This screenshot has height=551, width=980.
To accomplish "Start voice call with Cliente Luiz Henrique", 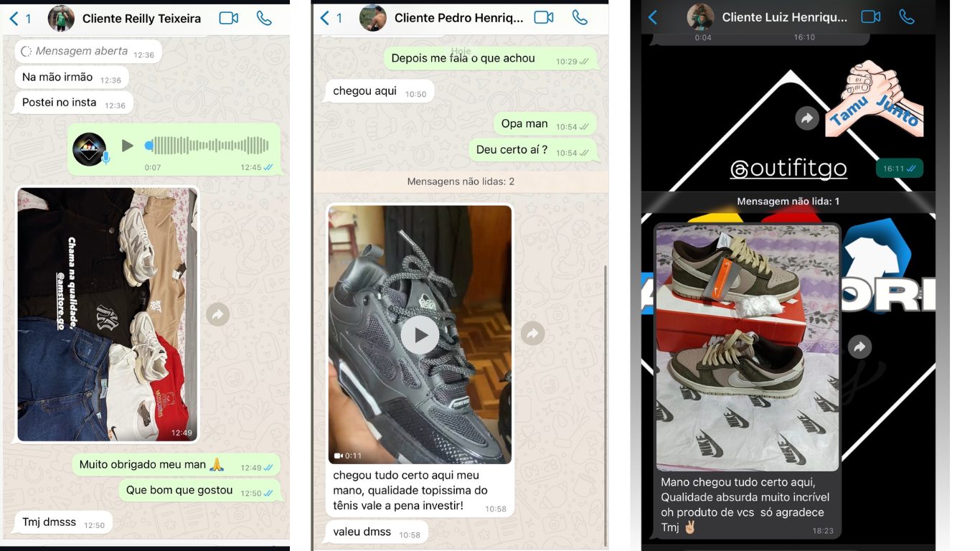I will coord(907,17).
